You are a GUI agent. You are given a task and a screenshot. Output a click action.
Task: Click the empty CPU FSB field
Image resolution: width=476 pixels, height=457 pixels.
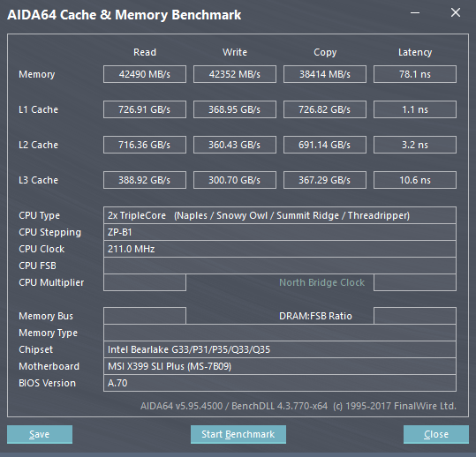coord(280,266)
